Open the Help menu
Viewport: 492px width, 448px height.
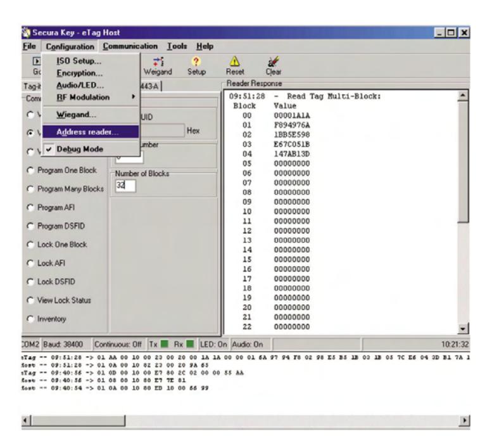coord(205,46)
